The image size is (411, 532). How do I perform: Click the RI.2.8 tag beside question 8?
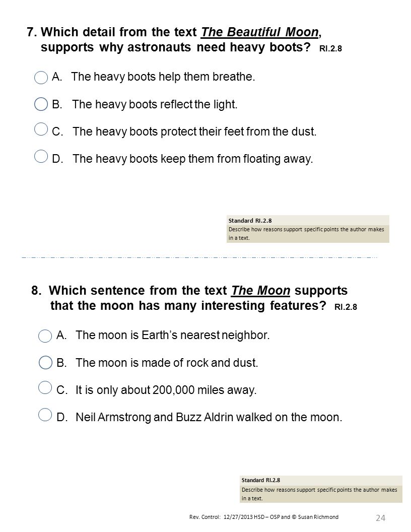coord(346,307)
